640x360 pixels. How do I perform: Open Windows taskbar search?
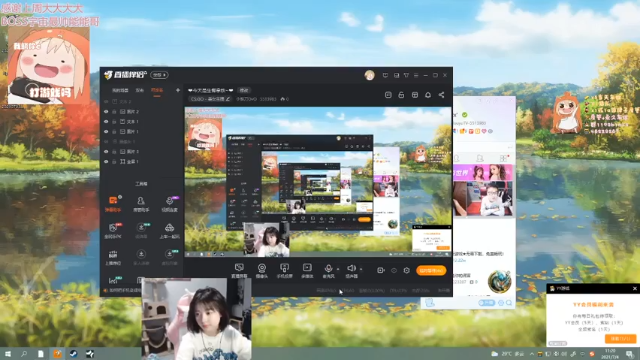[x=24, y=354]
